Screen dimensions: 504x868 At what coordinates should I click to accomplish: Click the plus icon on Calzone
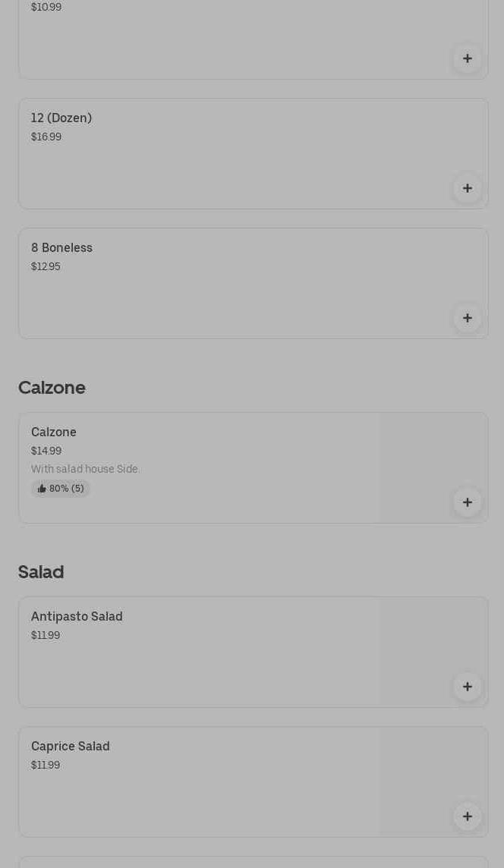pos(467,502)
